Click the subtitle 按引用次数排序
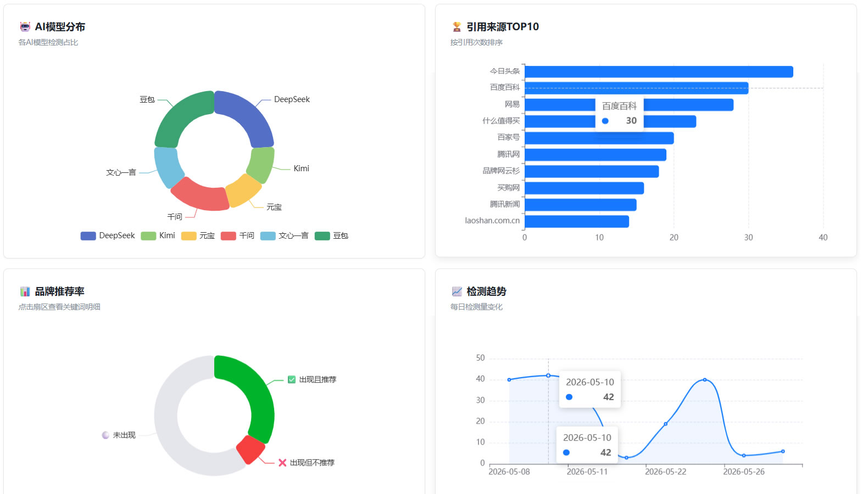This screenshot has height=494, width=868. click(x=476, y=42)
